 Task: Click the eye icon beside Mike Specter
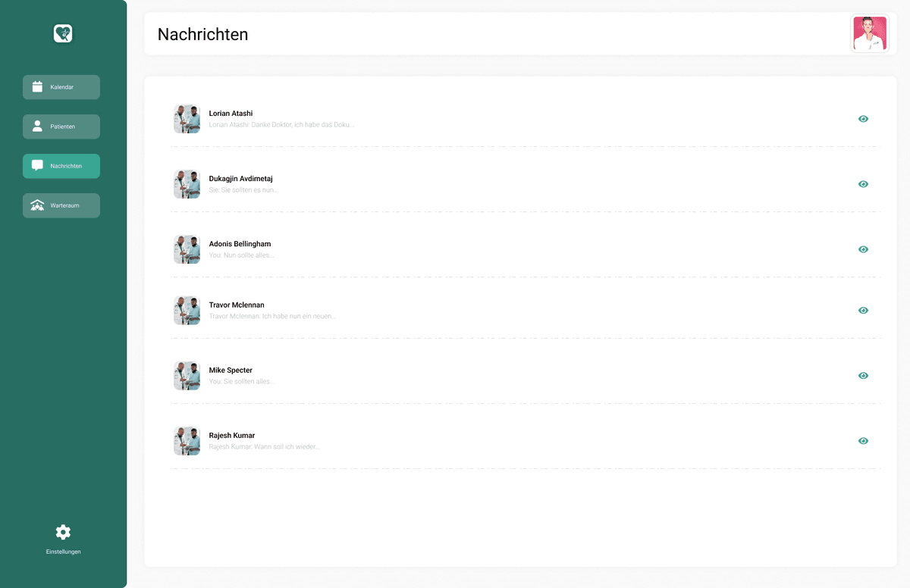[863, 375]
